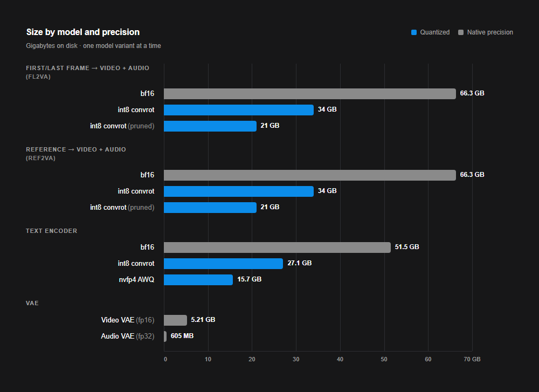Click the 'Size by model and precision' title
The image size is (539, 392).
click(83, 32)
